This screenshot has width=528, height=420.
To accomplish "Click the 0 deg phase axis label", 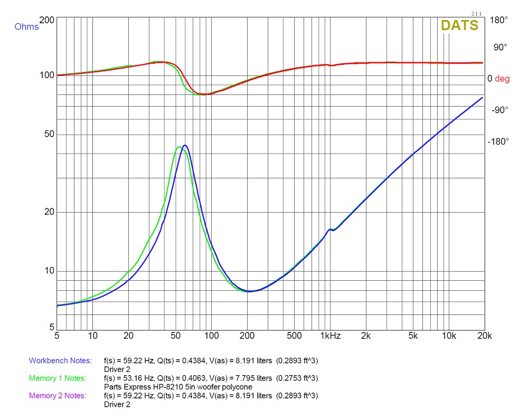I will click(498, 79).
